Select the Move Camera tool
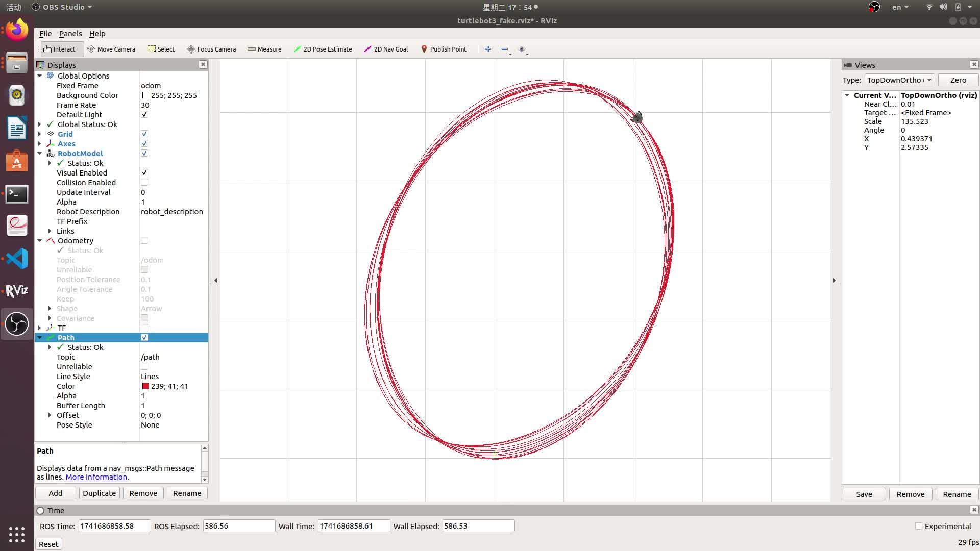Image resolution: width=980 pixels, height=551 pixels. coord(111,49)
